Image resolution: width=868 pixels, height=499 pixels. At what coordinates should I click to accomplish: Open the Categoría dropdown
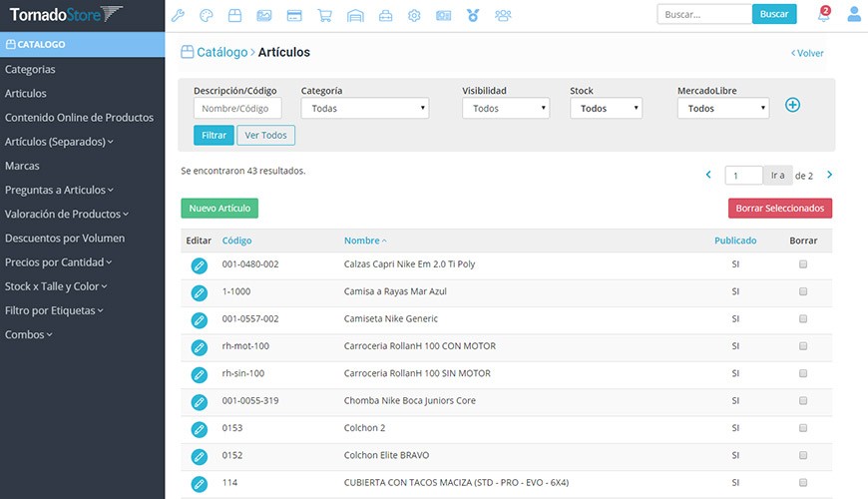(x=365, y=108)
